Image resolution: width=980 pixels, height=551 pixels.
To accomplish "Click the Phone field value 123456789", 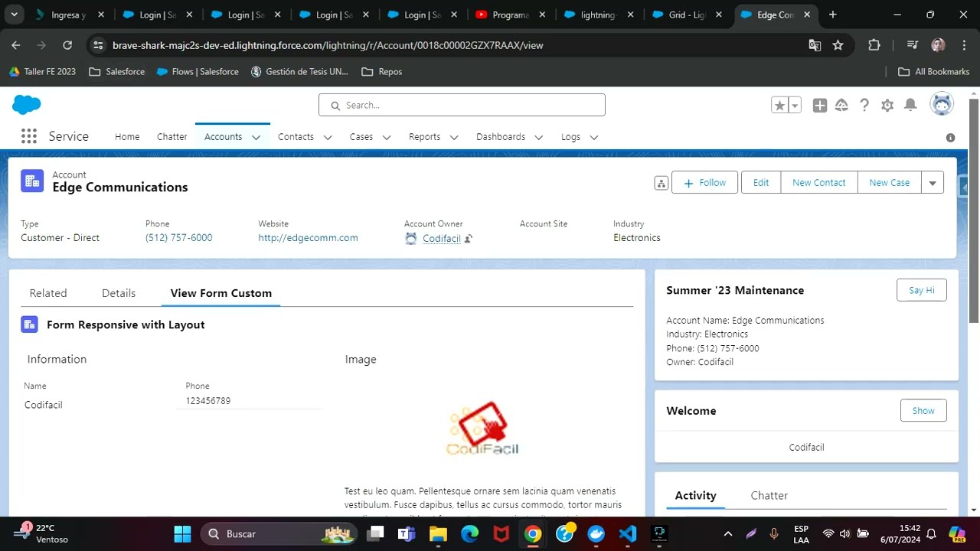I will point(207,401).
